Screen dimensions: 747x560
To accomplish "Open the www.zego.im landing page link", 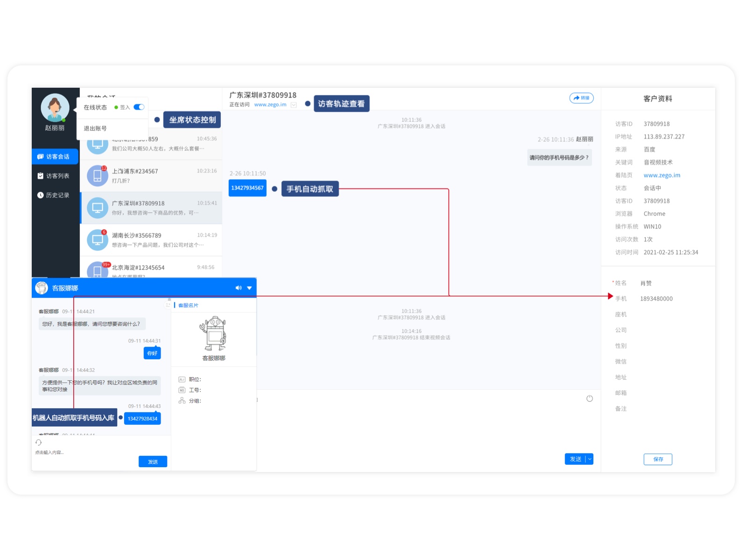I will pyautogui.click(x=662, y=175).
